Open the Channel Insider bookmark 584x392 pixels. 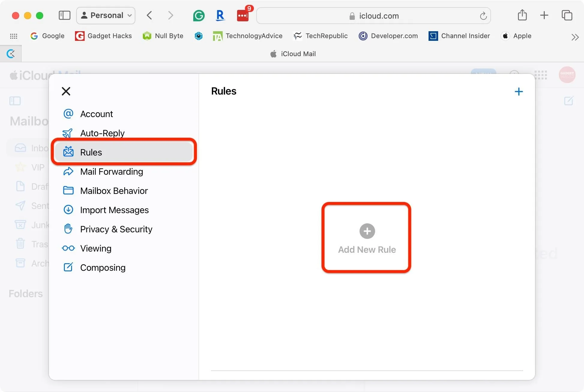point(459,36)
